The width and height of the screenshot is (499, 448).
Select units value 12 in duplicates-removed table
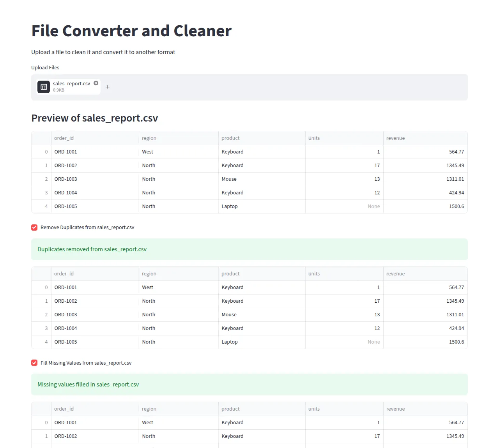coord(344,328)
